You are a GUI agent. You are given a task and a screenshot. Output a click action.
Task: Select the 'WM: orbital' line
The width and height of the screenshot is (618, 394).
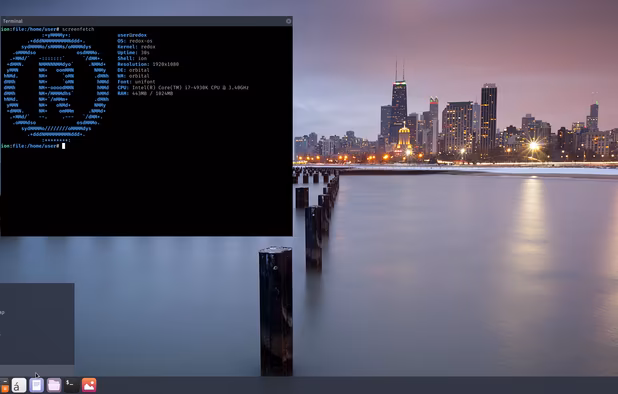[x=133, y=76]
